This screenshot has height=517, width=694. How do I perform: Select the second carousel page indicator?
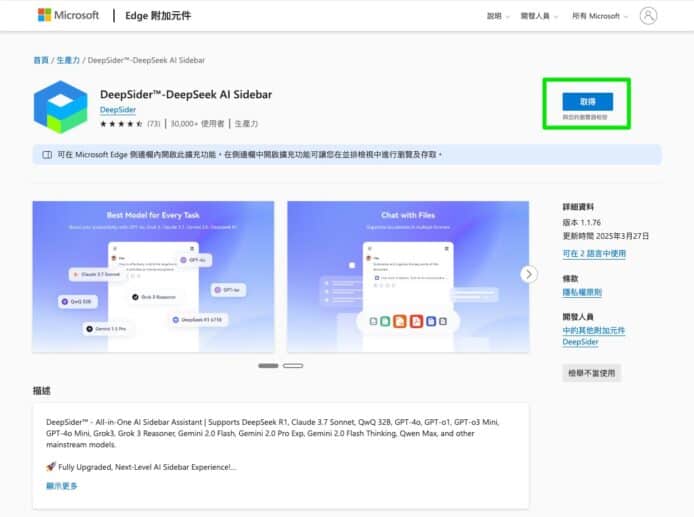tap(293, 366)
